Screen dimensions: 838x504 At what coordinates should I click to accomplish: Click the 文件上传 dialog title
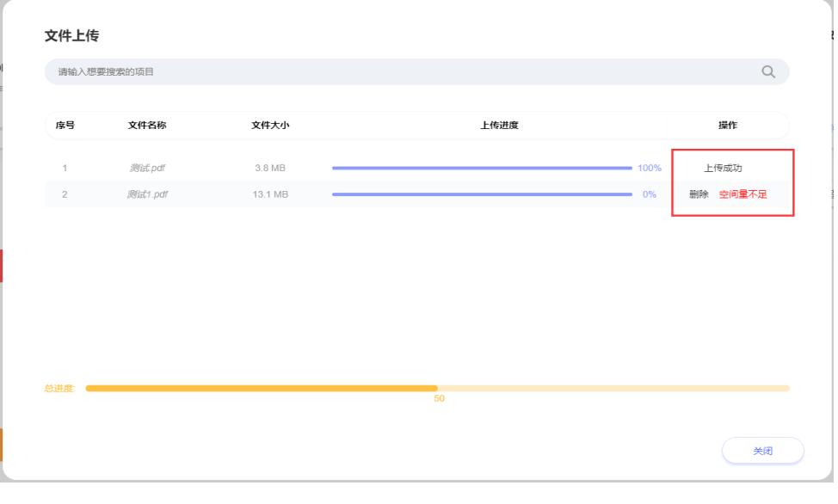point(72,36)
